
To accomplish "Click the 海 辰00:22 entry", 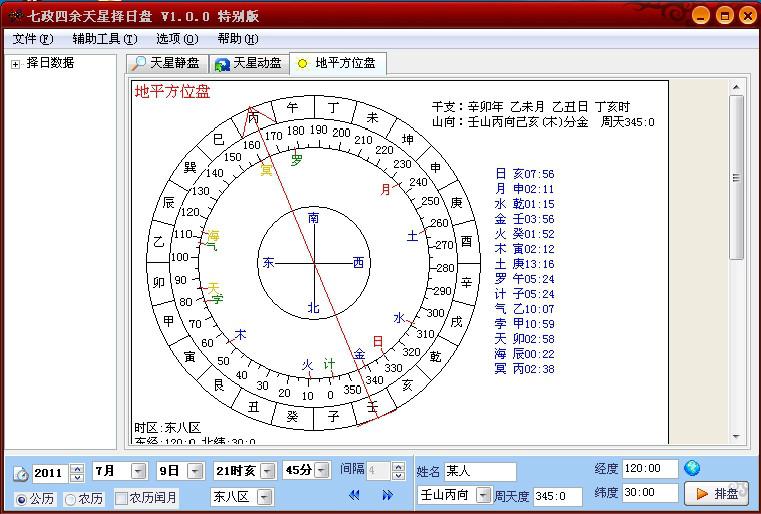I will [x=524, y=354].
